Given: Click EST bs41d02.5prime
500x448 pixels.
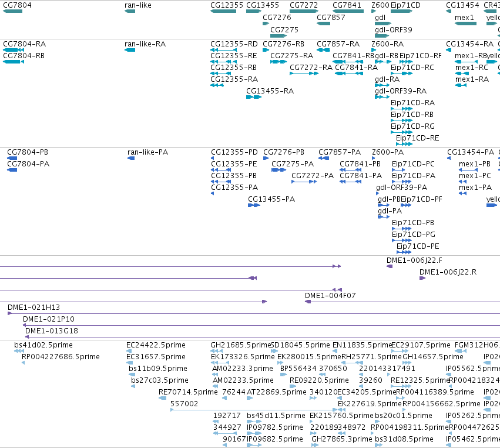Looking at the screenshot, I should (x=43, y=345).
